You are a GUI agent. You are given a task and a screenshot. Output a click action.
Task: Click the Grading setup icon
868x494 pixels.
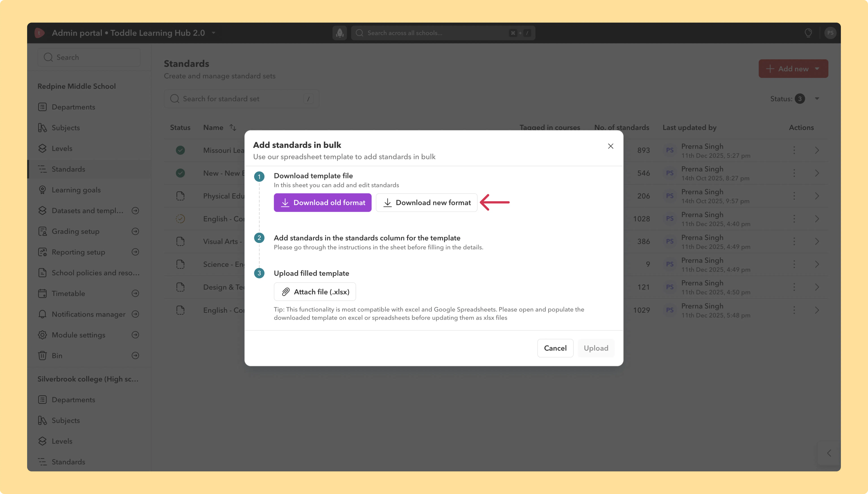pos(42,231)
